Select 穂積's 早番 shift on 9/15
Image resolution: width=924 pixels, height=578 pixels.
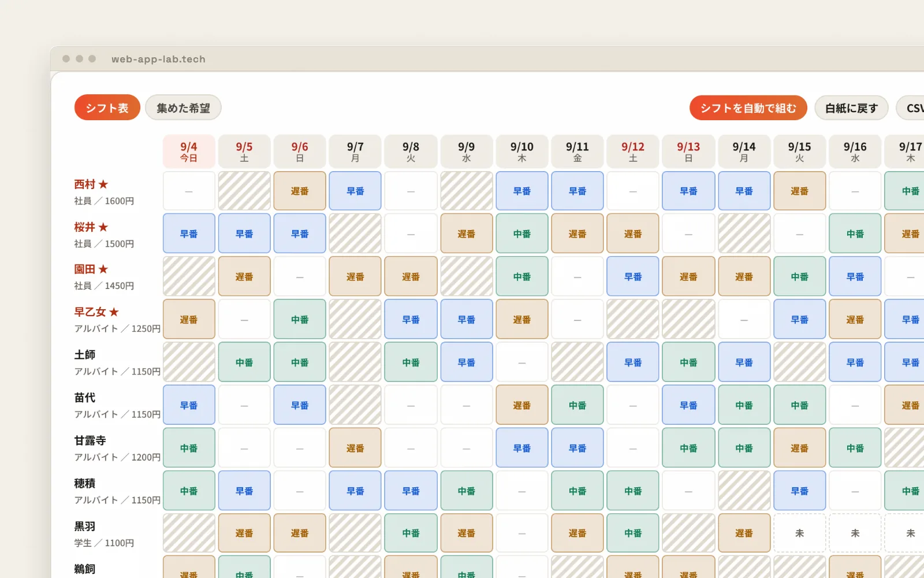800,490
